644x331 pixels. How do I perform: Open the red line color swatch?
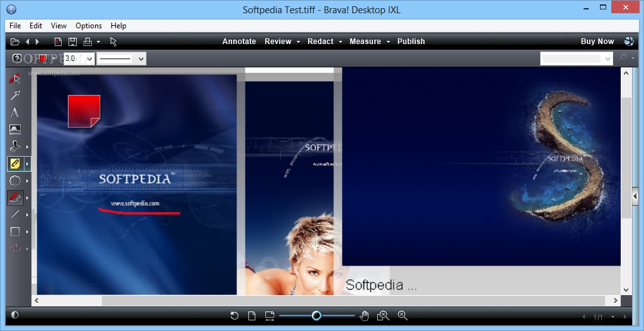(x=42, y=59)
